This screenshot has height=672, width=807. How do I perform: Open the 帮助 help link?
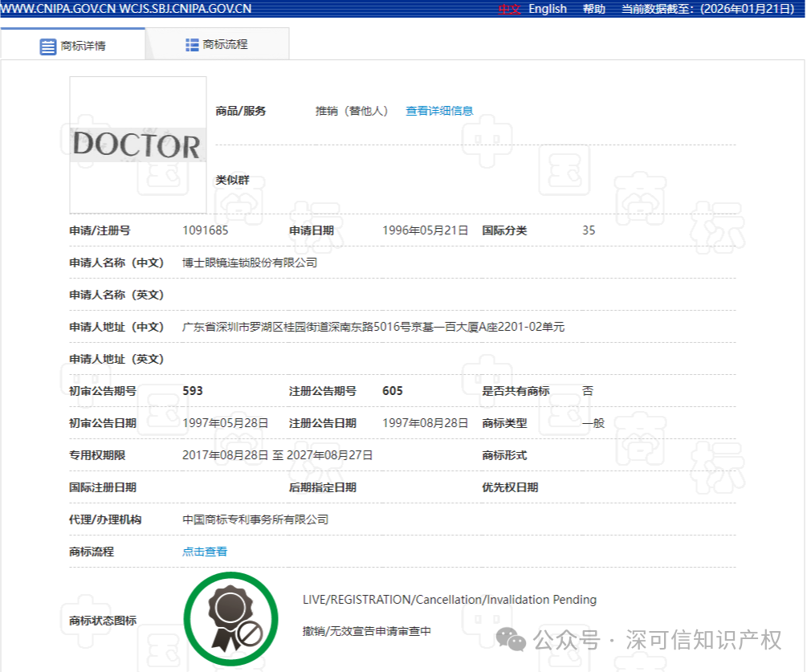[594, 9]
